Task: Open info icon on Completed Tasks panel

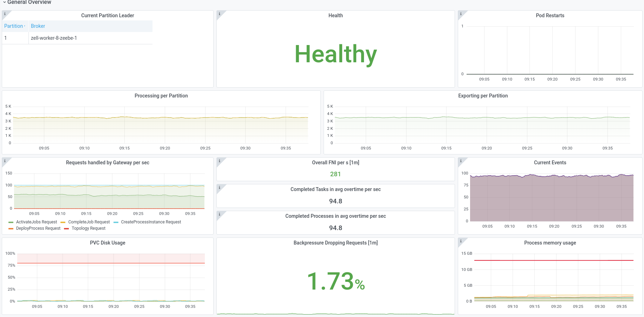Action: coord(220,188)
